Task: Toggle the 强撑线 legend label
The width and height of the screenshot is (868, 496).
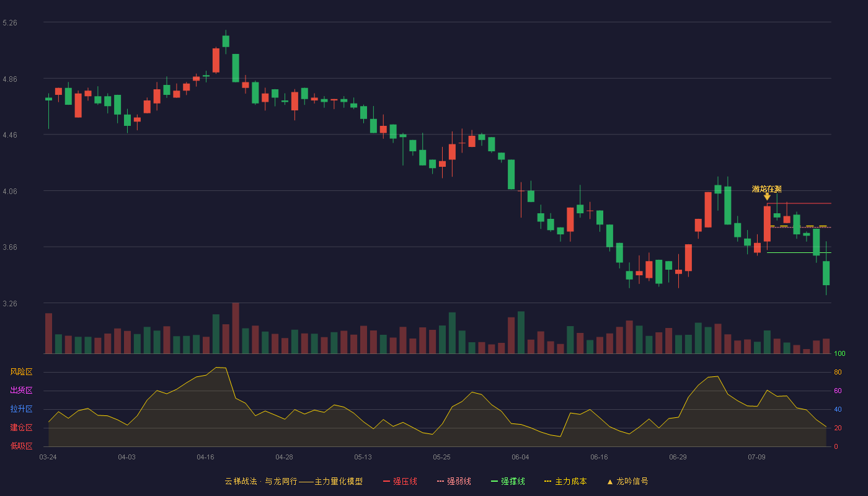Action: [513, 482]
